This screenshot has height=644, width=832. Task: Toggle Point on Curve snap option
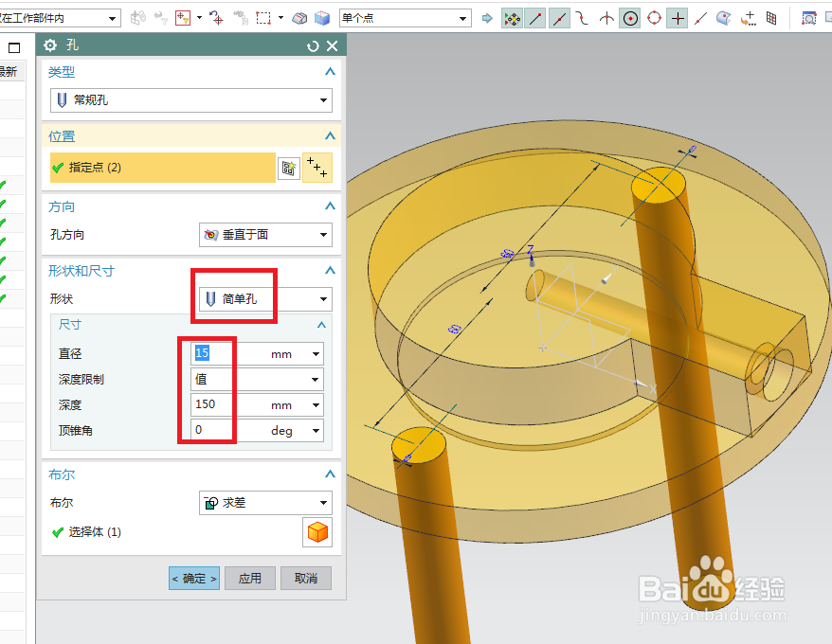pos(701,19)
